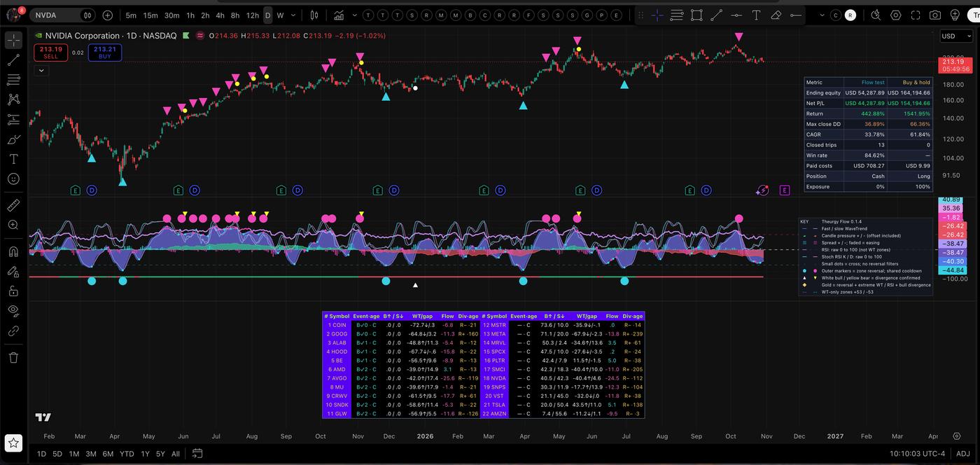Click the 84.62% win rate value

pyautogui.click(x=873, y=155)
